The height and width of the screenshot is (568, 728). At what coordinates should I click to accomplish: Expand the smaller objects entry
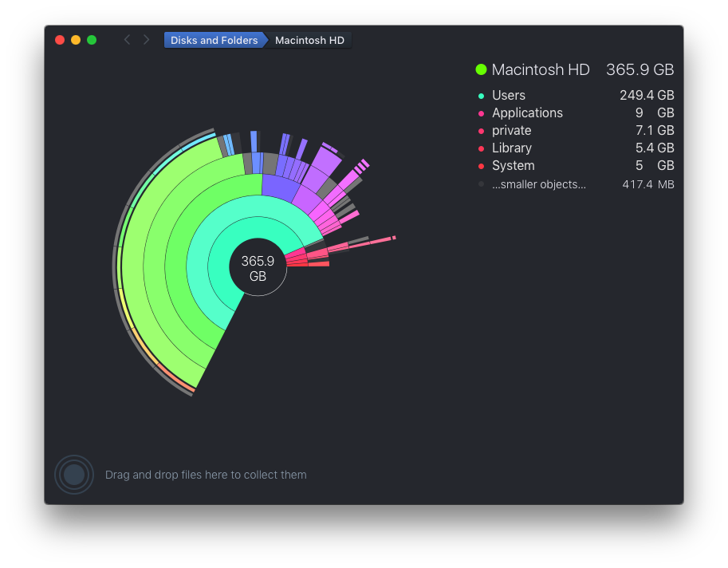pyautogui.click(x=538, y=184)
